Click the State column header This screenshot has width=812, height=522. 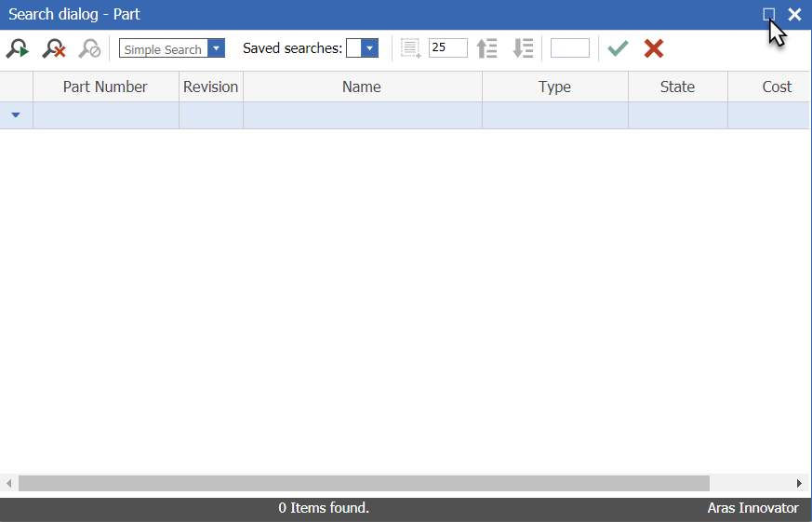(x=677, y=87)
